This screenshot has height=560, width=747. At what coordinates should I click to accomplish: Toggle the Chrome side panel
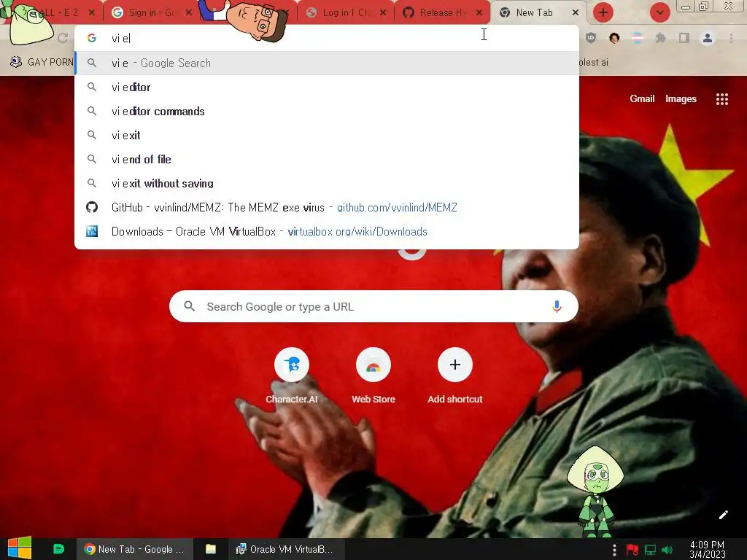(684, 38)
